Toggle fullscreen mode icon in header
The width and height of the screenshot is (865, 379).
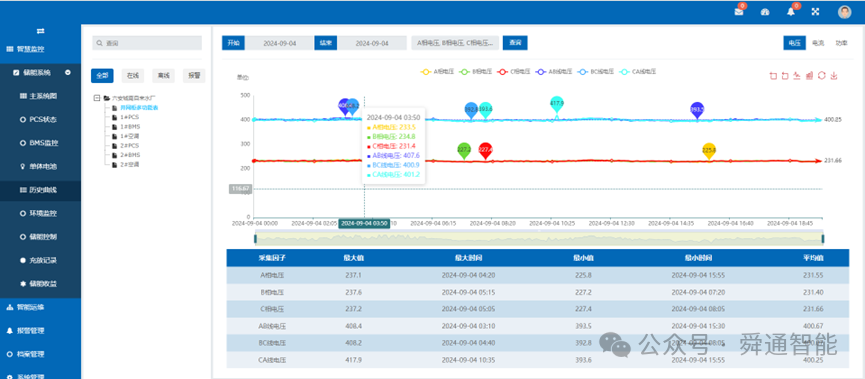coord(815,12)
